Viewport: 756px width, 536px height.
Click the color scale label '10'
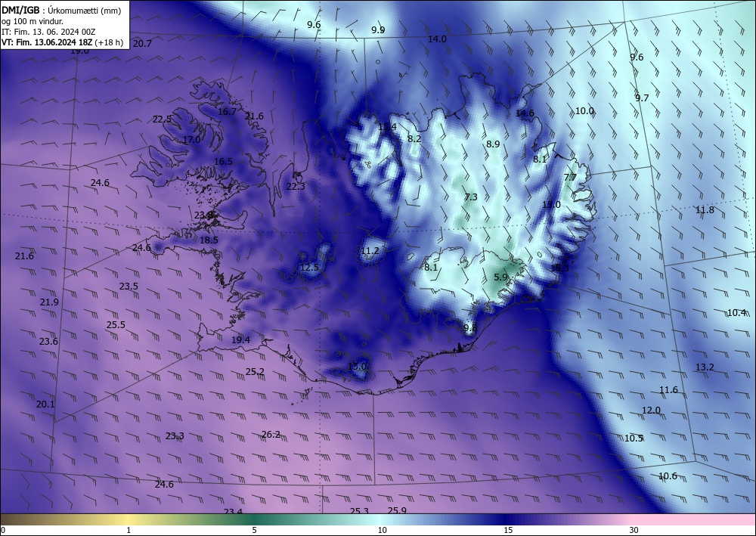[x=383, y=530]
